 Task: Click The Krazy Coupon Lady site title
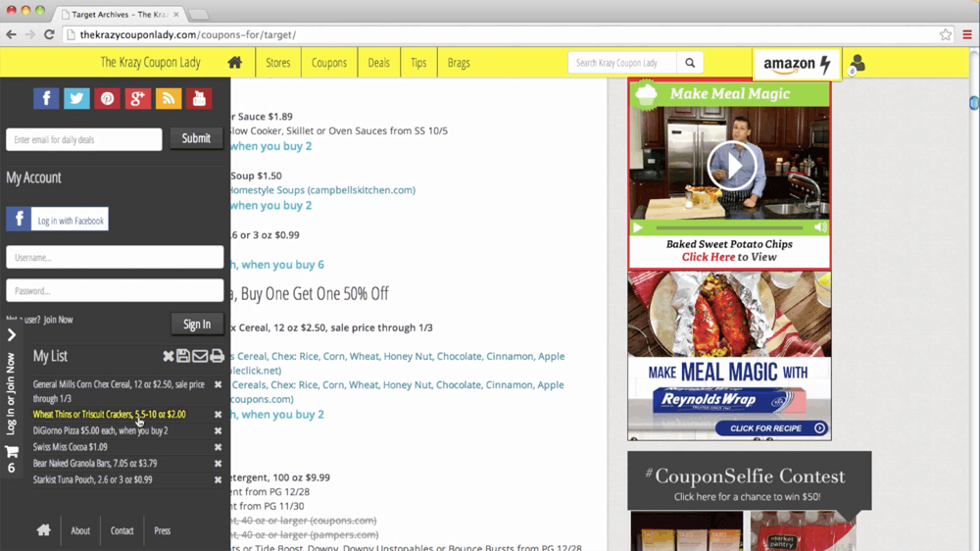[x=151, y=62]
